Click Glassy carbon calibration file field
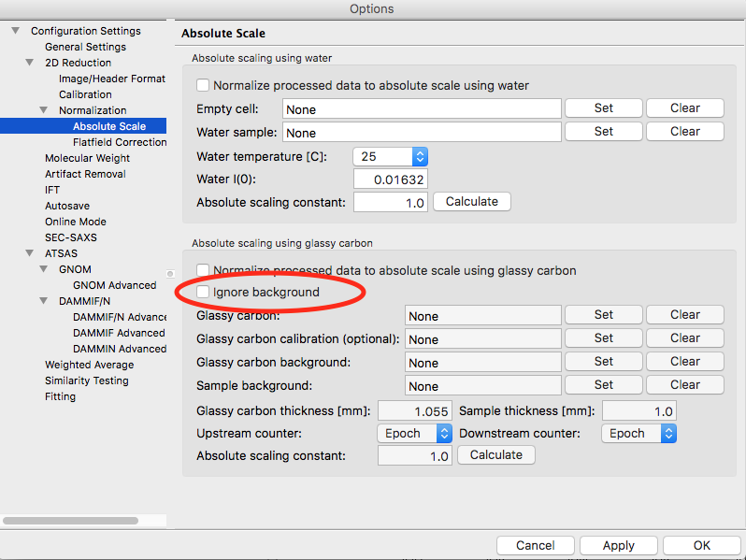746x560 pixels. click(483, 338)
